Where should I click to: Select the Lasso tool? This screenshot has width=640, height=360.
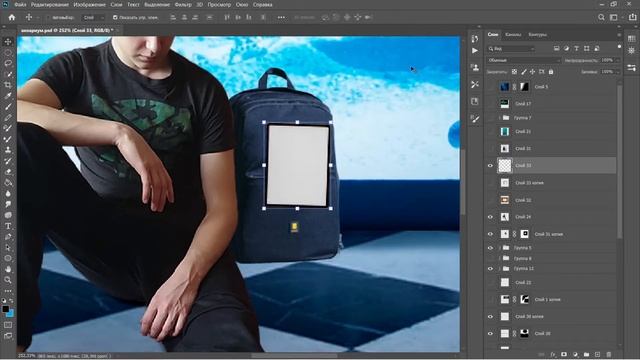tap(8, 63)
